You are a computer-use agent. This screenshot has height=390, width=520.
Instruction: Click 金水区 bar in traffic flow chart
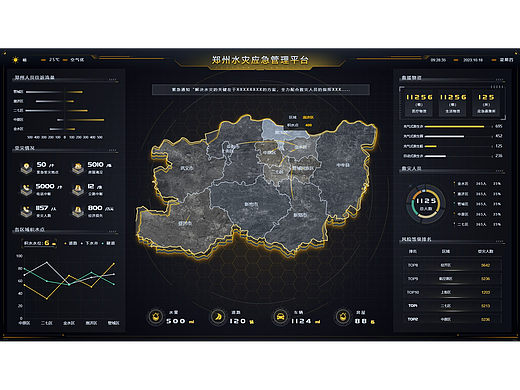click(62, 129)
